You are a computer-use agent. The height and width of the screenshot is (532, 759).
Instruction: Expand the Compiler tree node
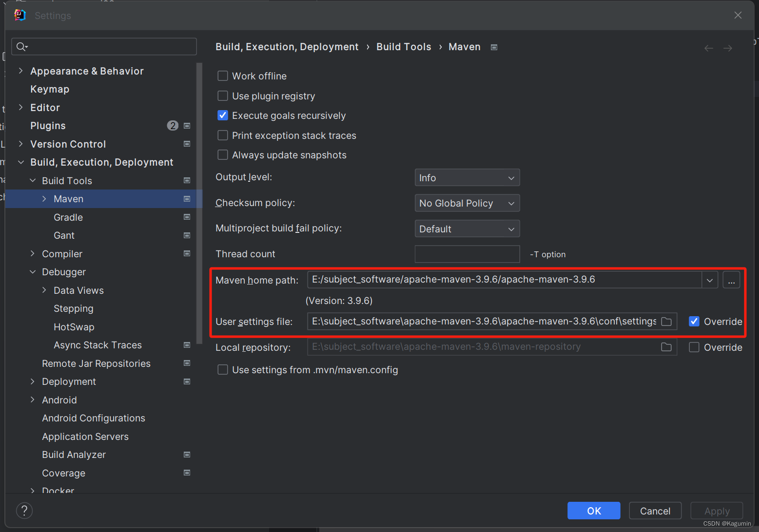pos(32,253)
